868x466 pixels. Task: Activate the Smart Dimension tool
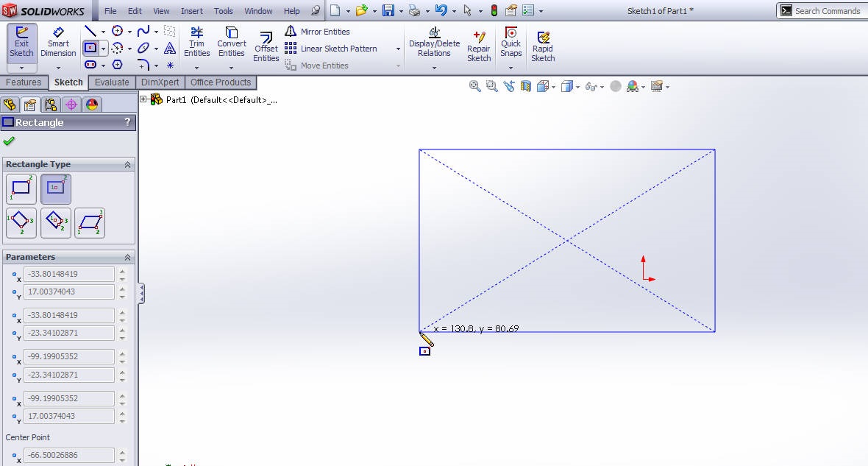coord(58,42)
